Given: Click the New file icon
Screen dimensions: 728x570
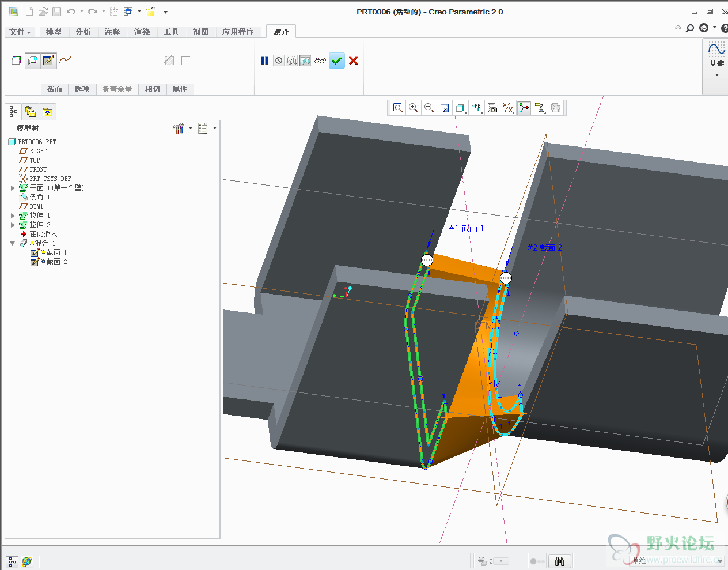Looking at the screenshot, I should click(x=29, y=12).
